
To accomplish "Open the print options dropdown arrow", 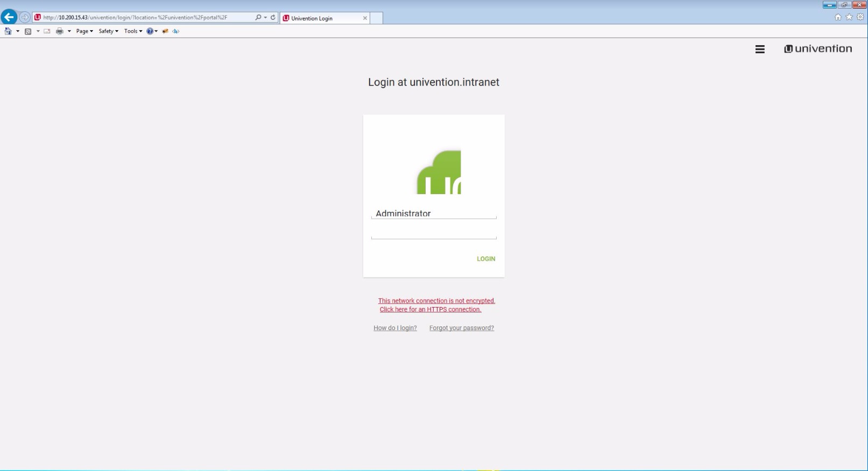I will click(x=69, y=31).
